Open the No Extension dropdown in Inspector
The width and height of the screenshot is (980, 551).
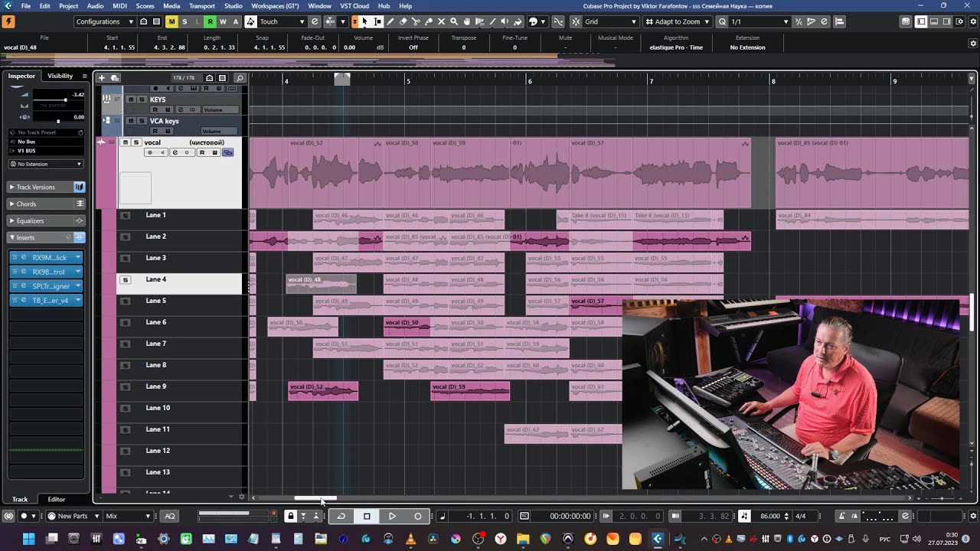(x=46, y=164)
